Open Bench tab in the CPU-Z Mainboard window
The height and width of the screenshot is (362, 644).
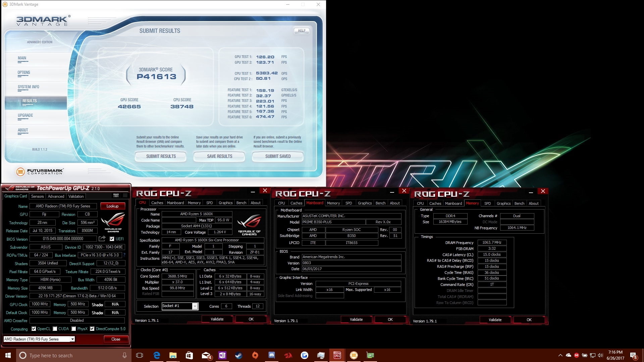click(380, 203)
